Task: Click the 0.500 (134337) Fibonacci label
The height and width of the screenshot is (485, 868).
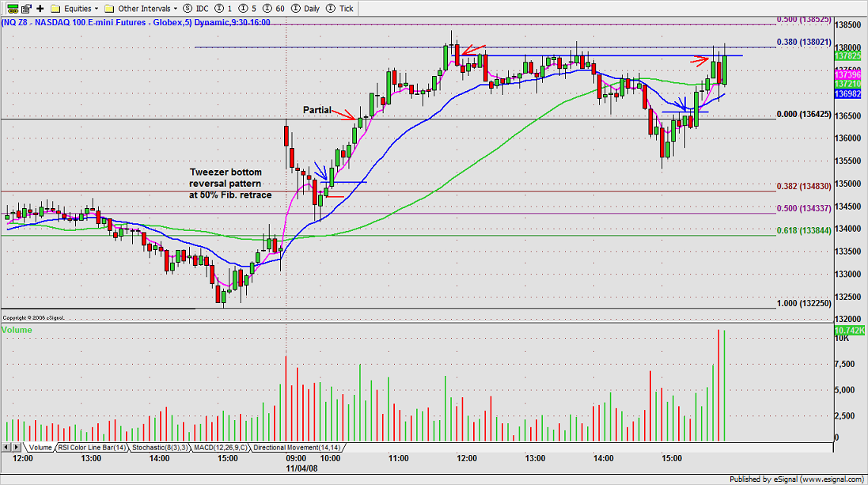Action: point(804,208)
